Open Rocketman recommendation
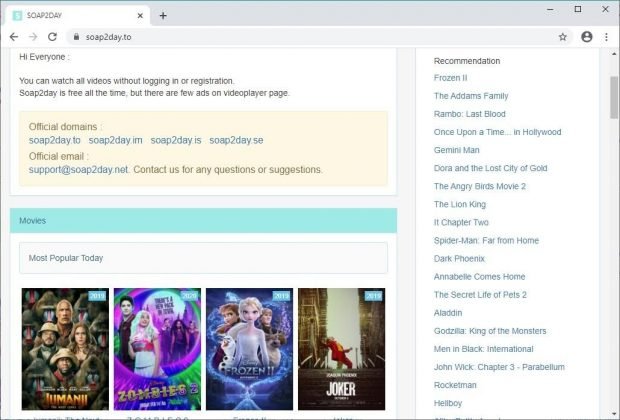This screenshot has height=420, width=620. tap(455, 385)
